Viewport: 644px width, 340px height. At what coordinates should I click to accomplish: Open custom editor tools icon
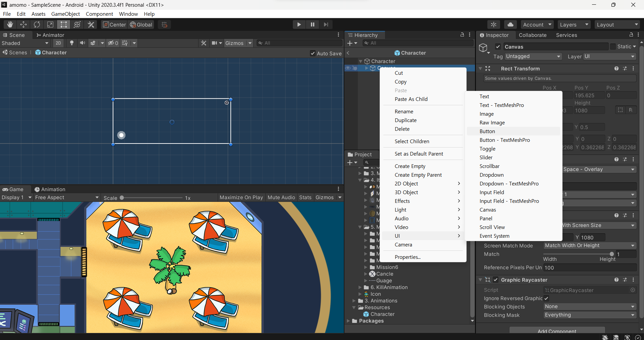(x=91, y=24)
